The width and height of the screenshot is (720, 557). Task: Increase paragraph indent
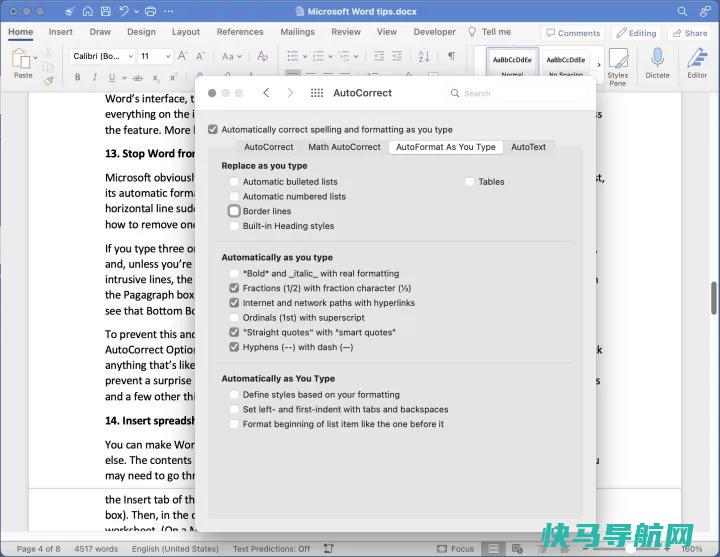(x=397, y=56)
